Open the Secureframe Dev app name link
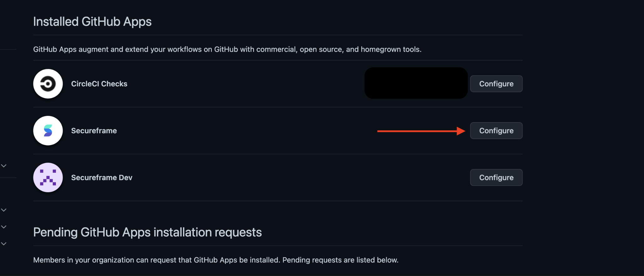 click(102, 177)
